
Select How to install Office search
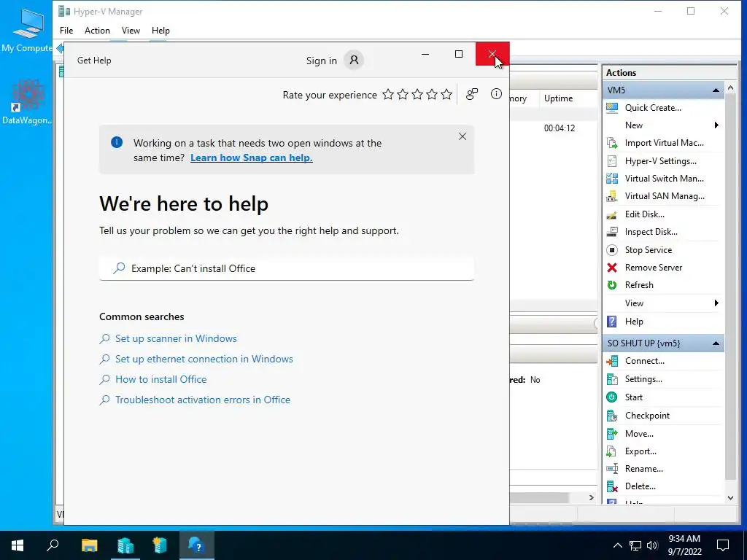coord(161,379)
